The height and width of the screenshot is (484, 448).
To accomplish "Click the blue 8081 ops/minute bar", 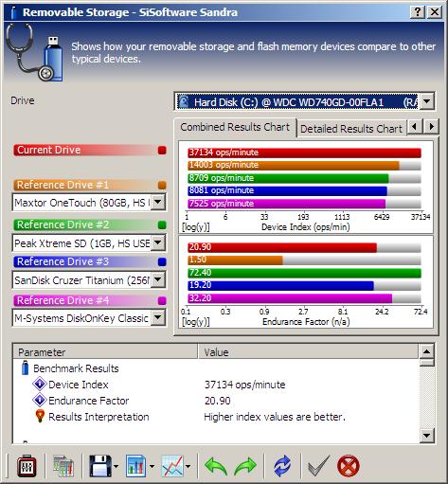I will [x=287, y=190].
